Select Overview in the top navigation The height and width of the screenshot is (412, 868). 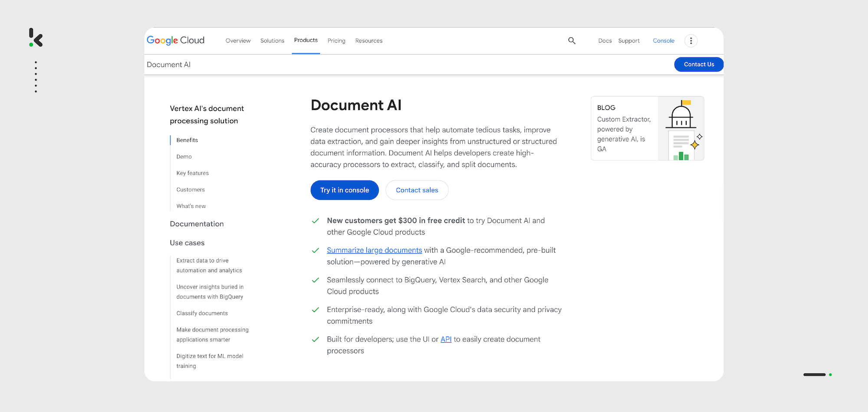pyautogui.click(x=238, y=41)
